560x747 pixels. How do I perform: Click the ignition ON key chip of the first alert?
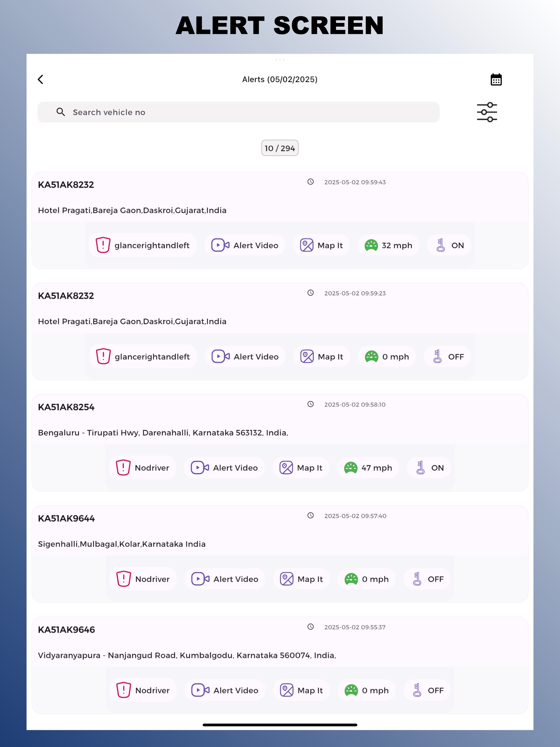point(449,245)
